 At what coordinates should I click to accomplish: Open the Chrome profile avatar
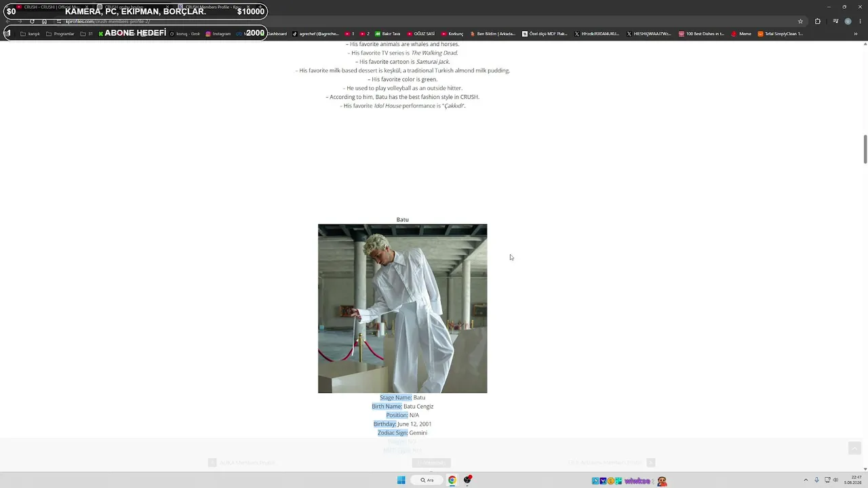(848, 21)
